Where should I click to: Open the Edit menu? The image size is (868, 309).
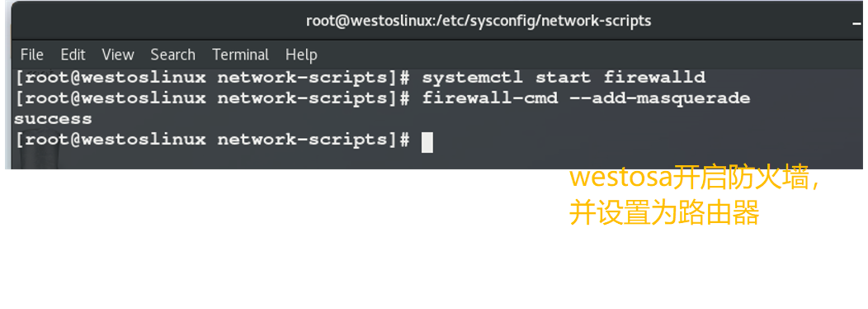click(x=73, y=55)
